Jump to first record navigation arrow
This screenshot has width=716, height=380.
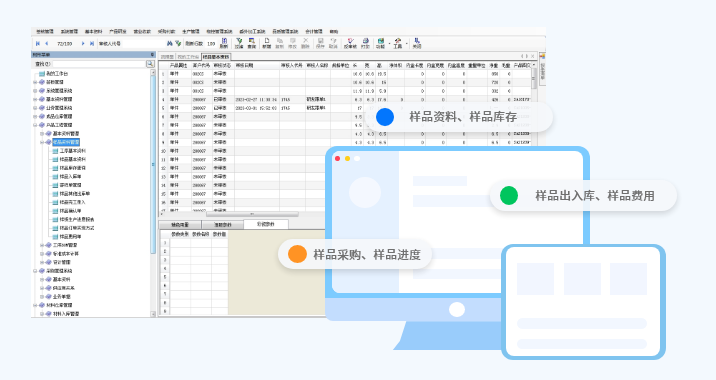click(38, 43)
